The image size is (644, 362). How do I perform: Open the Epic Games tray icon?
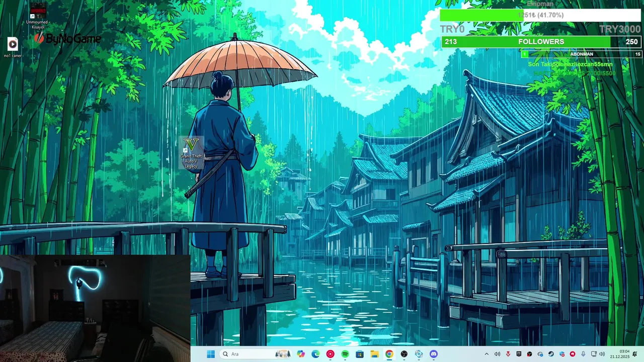[x=519, y=354]
